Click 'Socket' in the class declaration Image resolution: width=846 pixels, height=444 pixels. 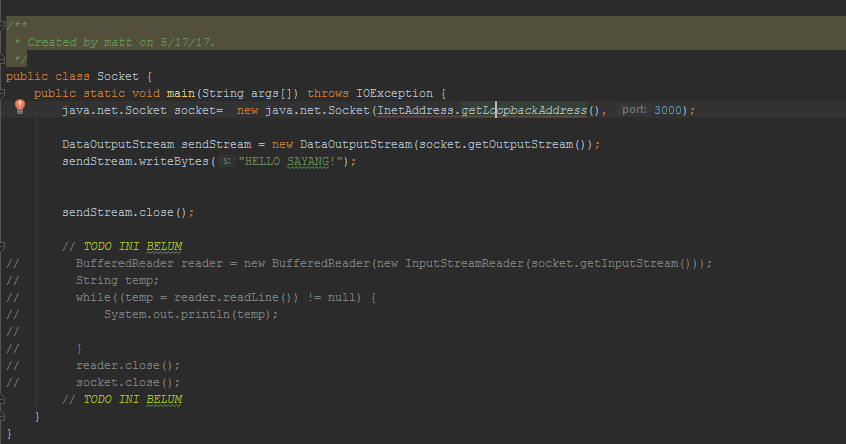click(x=118, y=76)
